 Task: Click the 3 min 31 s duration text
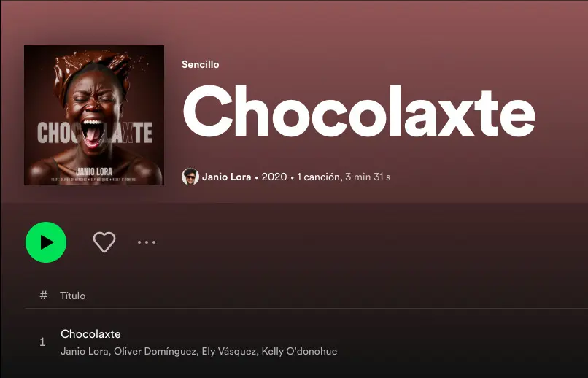(x=368, y=177)
